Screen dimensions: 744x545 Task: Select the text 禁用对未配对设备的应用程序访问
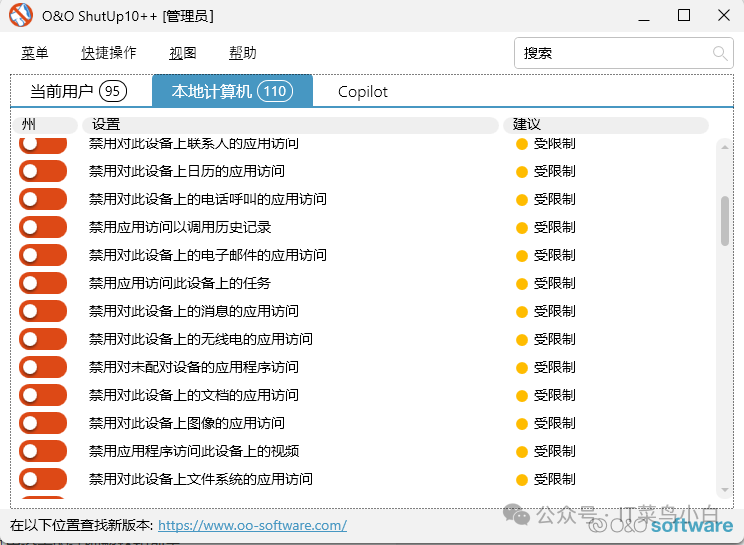tap(194, 367)
